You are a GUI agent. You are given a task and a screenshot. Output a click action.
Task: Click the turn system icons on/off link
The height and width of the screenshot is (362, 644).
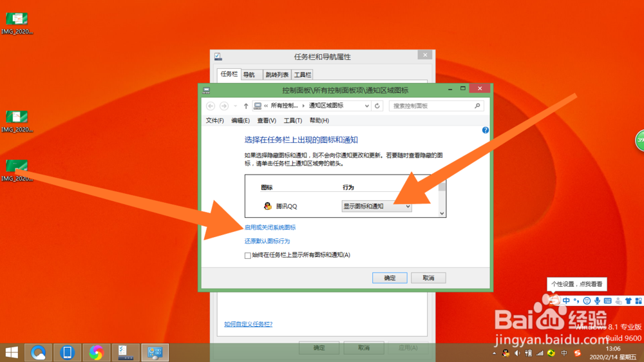[270, 227]
